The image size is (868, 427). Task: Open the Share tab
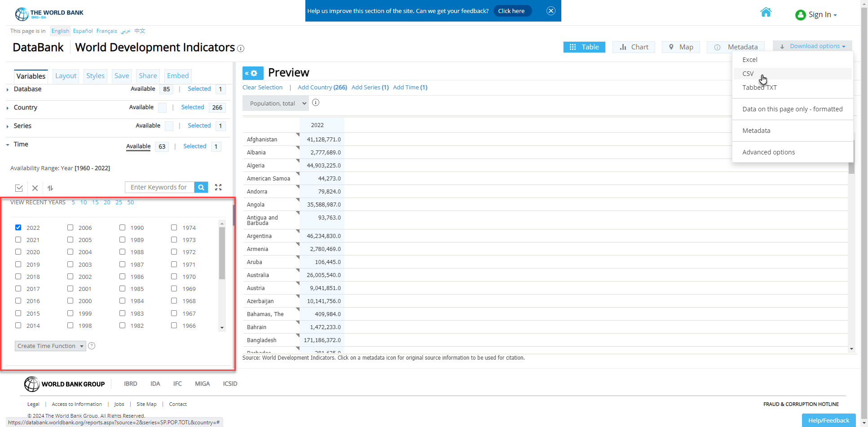click(148, 76)
